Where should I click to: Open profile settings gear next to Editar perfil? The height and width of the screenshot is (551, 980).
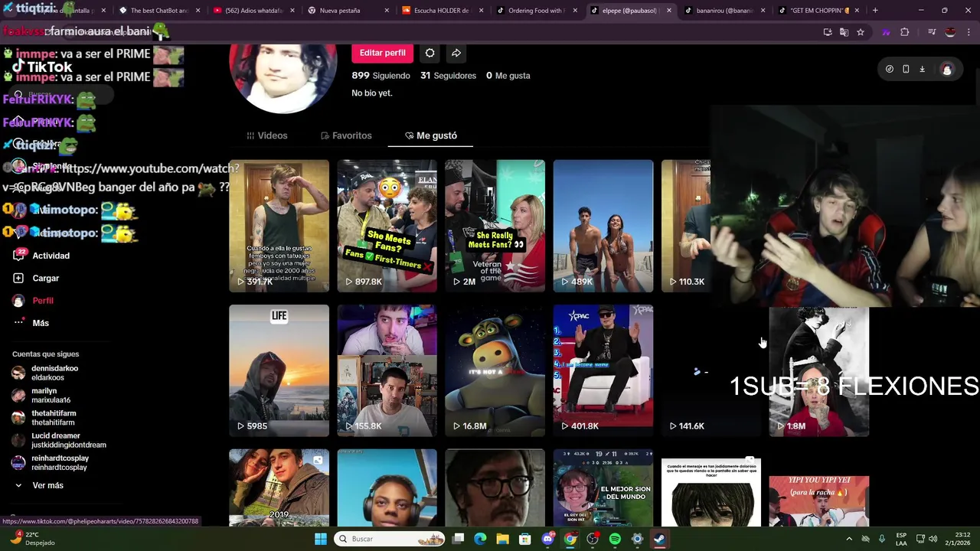point(430,53)
